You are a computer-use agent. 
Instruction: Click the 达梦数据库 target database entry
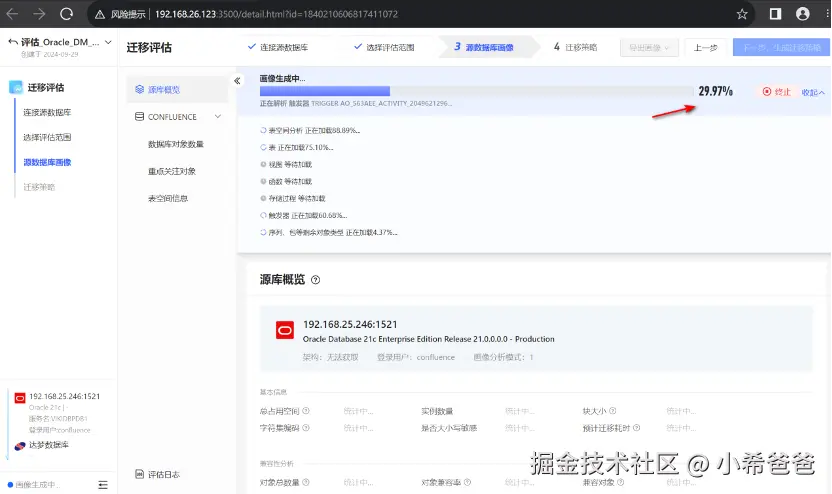click(42, 445)
